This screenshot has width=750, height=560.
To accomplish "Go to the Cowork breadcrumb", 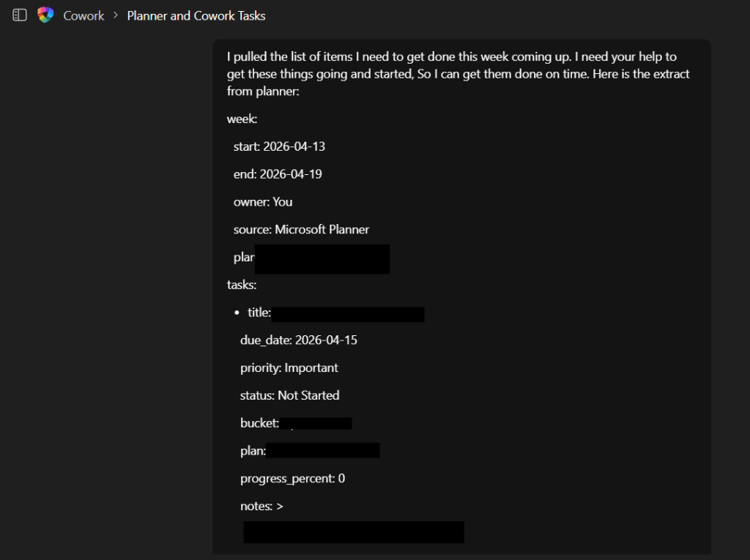I will coord(83,15).
